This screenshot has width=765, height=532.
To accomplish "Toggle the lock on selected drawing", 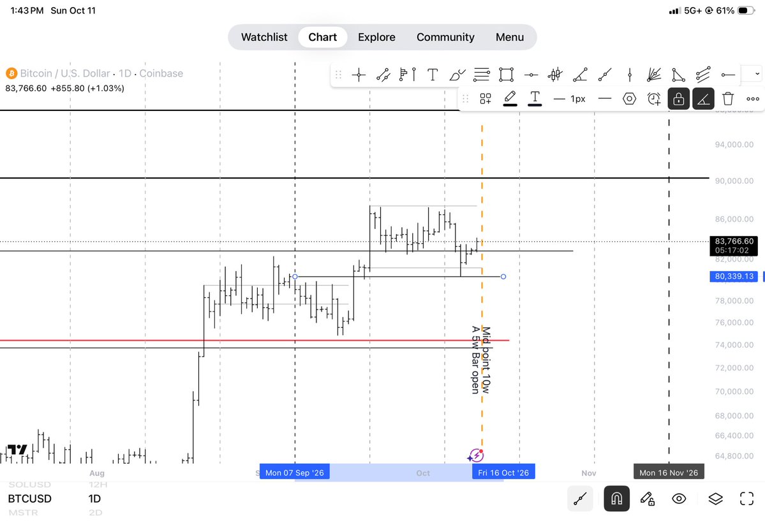I will pos(679,99).
